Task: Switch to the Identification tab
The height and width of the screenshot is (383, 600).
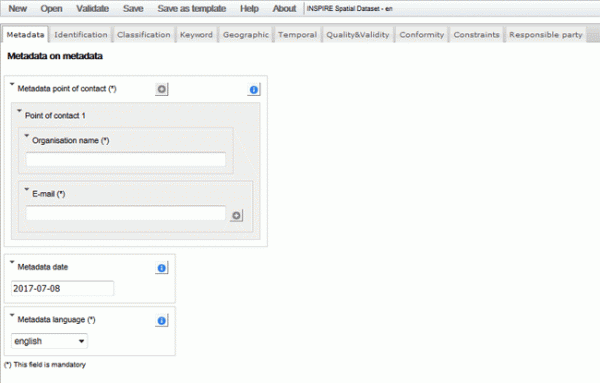Action: pos(81,35)
